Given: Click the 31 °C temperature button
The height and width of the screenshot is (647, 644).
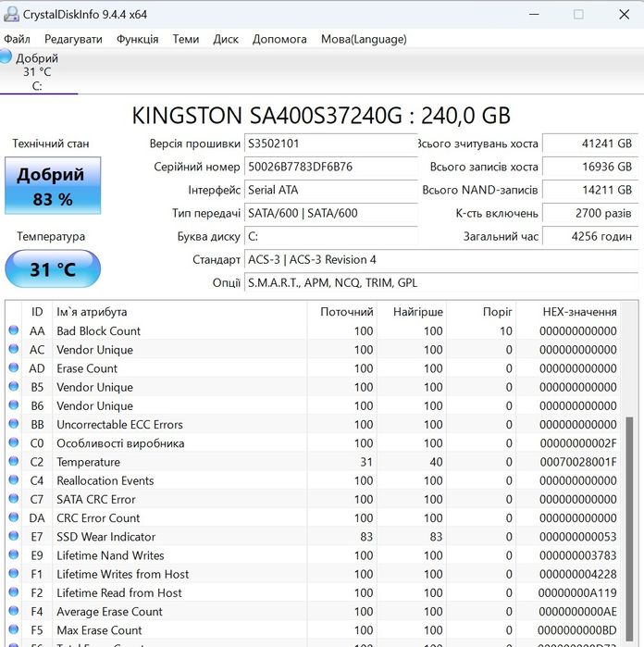Looking at the screenshot, I should point(53,269).
